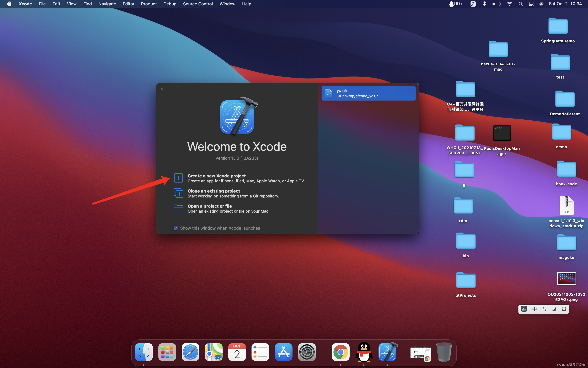Open the Find menu
This screenshot has width=588, height=368.
pos(87,4)
